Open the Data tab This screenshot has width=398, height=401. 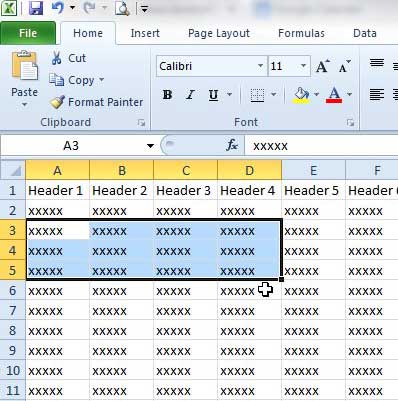[365, 33]
